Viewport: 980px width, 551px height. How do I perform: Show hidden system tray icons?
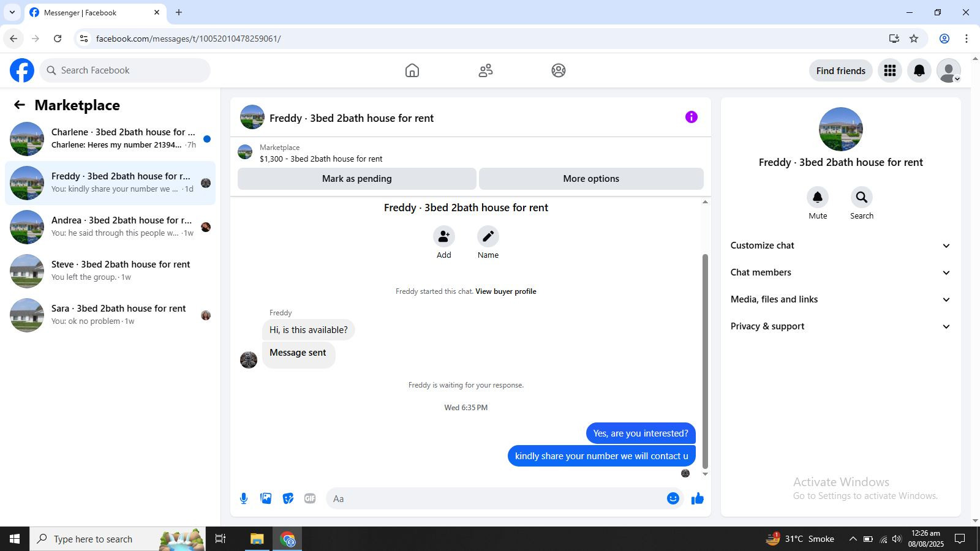coord(853,539)
